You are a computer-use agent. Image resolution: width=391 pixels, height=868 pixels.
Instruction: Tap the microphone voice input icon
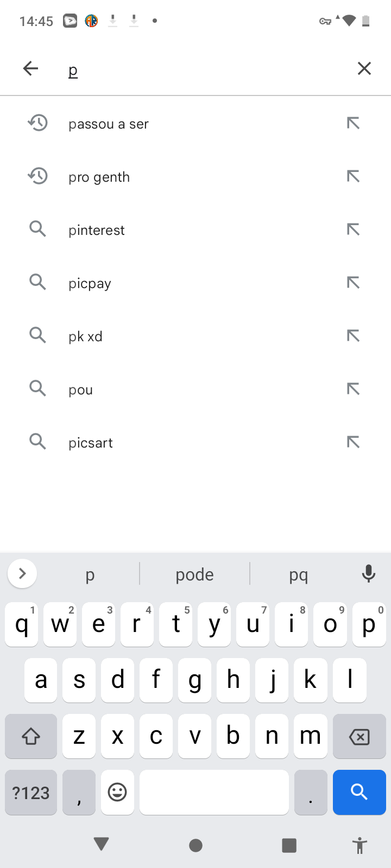point(368,573)
